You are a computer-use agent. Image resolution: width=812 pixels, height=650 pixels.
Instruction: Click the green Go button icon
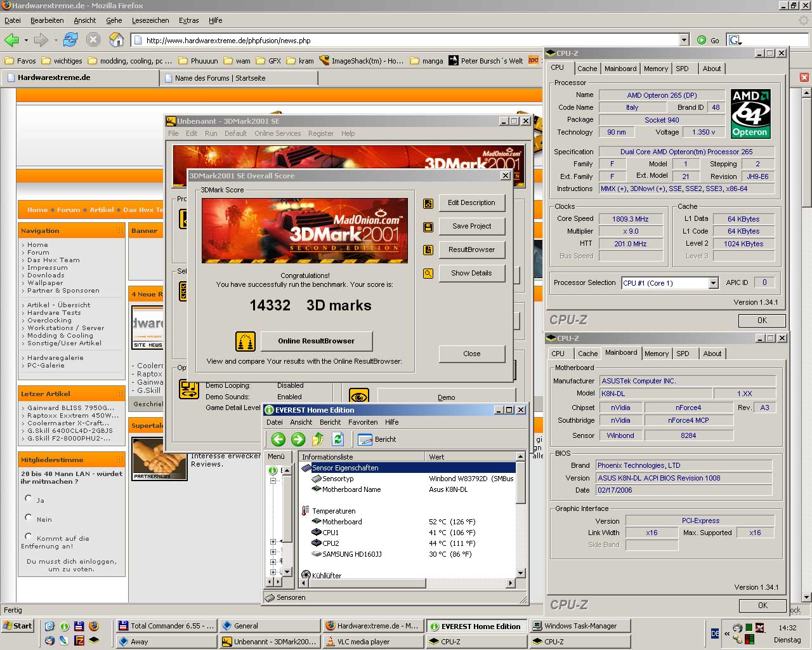coord(702,40)
